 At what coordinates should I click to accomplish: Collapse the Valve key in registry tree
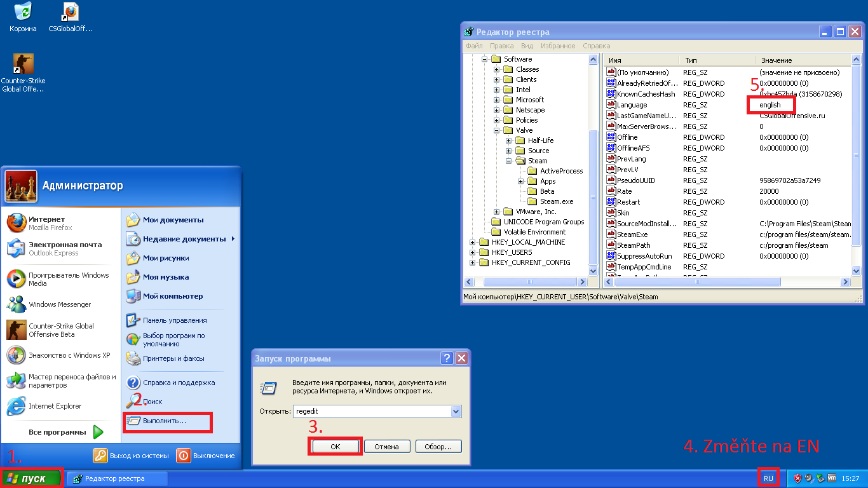point(496,130)
